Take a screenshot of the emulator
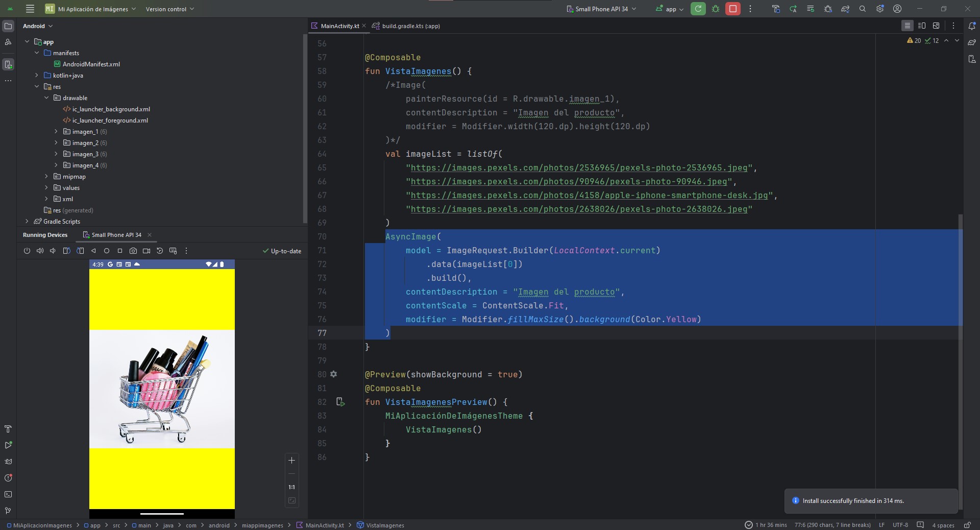The image size is (980, 530). pos(133,251)
